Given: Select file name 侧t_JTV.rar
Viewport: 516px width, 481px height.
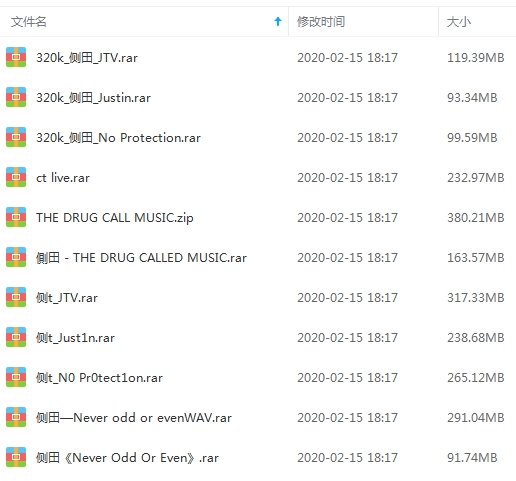Looking at the screenshot, I should [x=67, y=298].
